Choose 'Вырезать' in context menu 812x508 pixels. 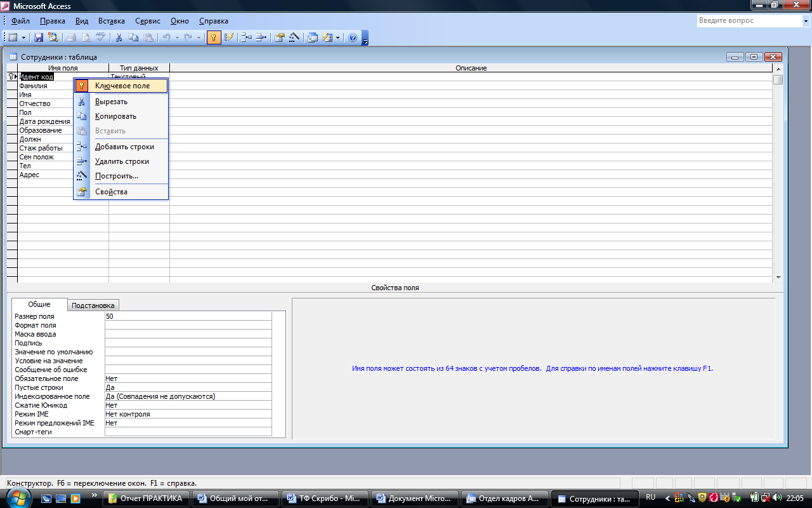(121, 102)
